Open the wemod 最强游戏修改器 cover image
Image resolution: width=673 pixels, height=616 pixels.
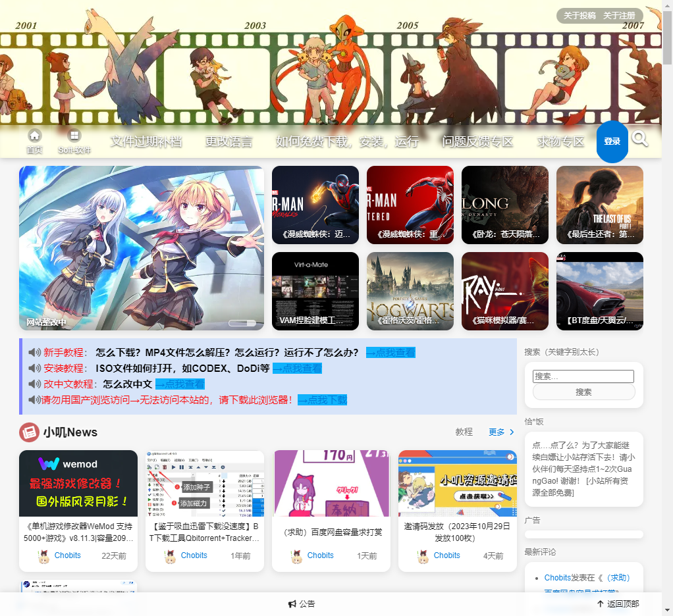[x=78, y=484]
